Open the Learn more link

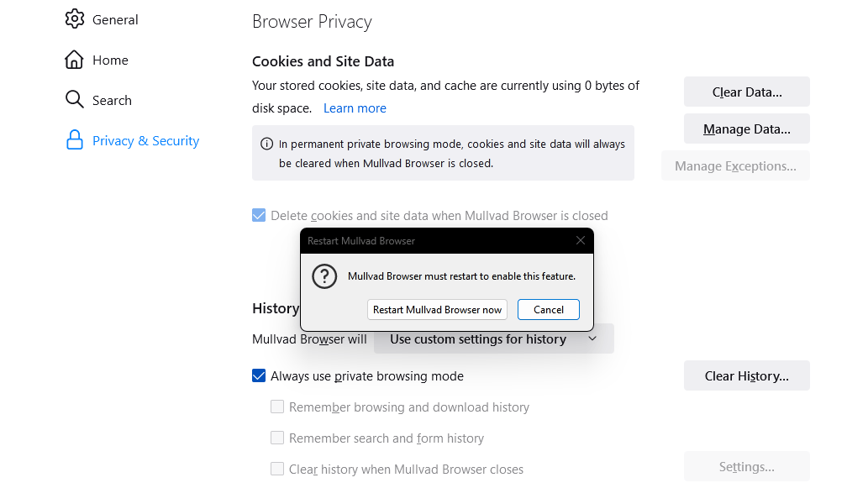click(355, 108)
